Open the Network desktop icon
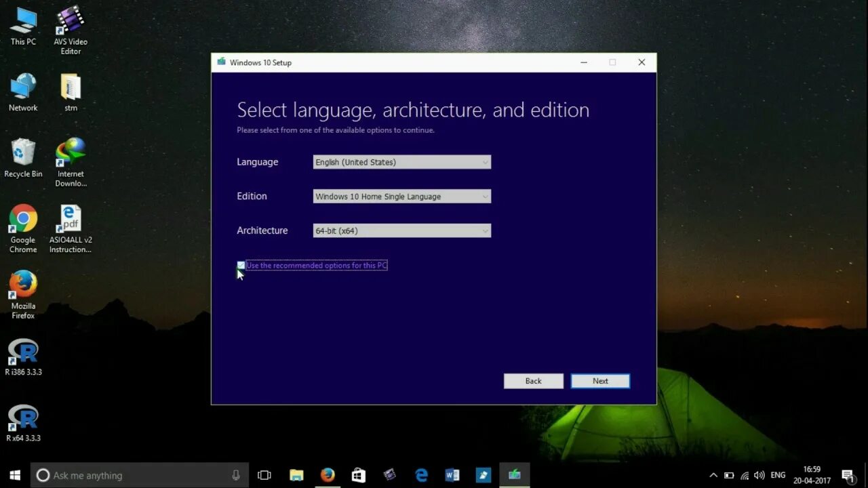Image resolution: width=868 pixels, height=488 pixels. [x=23, y=92]
